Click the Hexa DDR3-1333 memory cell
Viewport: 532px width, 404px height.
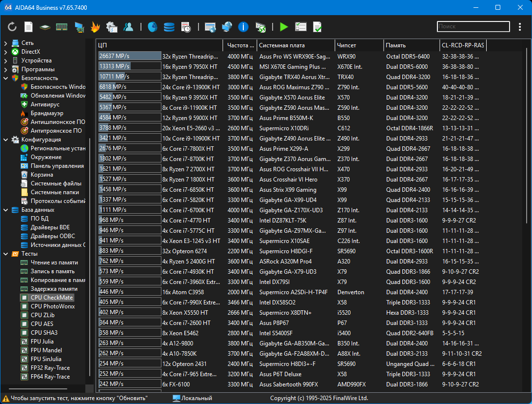pos(407,313)
